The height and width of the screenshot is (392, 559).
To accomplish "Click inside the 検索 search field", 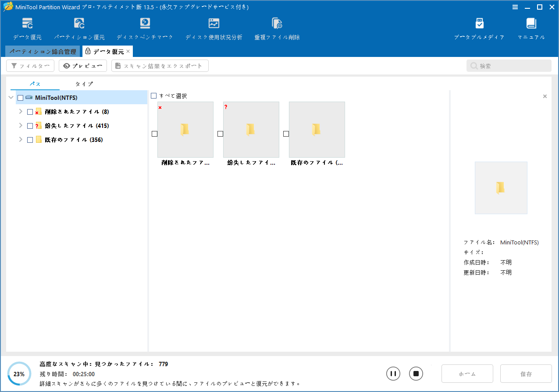I will (509, 65).
